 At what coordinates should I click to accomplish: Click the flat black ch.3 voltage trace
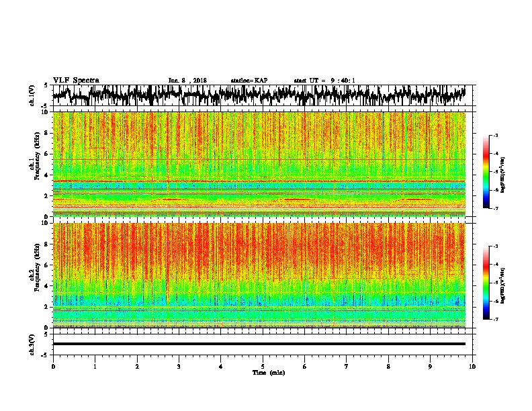tap(259, 344)
